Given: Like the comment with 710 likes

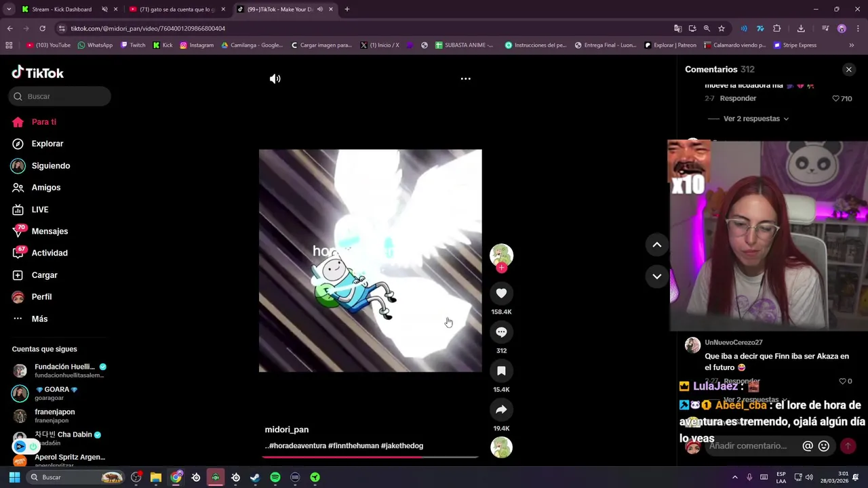Looking at the screenshot, I should pyautogui.click(x=836, y=98).
